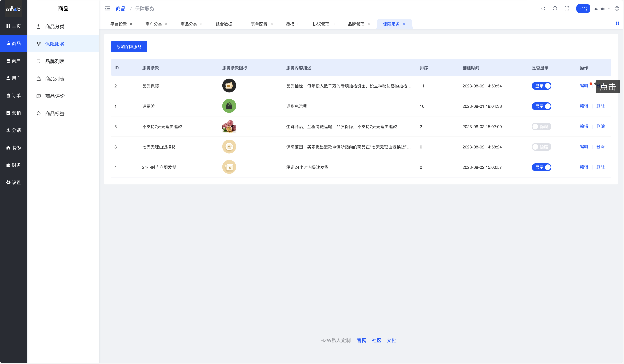Toggle fullscreen mode icon
The height and width of the screenshot is (364, 624).
[567, 8]
